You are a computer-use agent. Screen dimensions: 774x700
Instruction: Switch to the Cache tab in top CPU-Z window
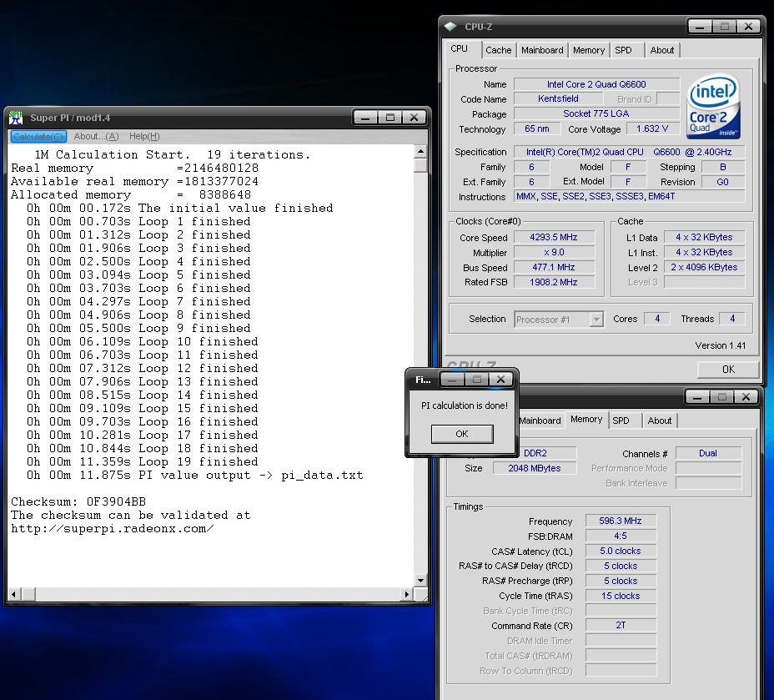(x=499, y=50)
